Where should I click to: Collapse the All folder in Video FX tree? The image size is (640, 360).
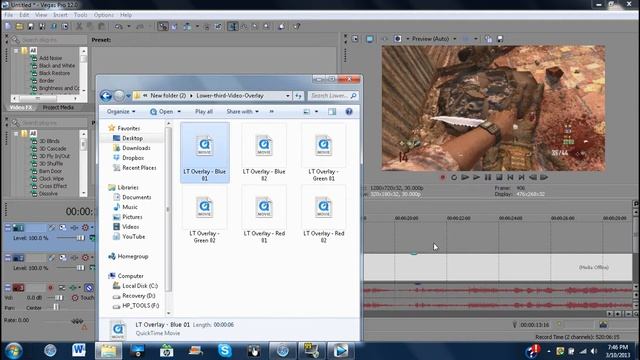point(16,51)
